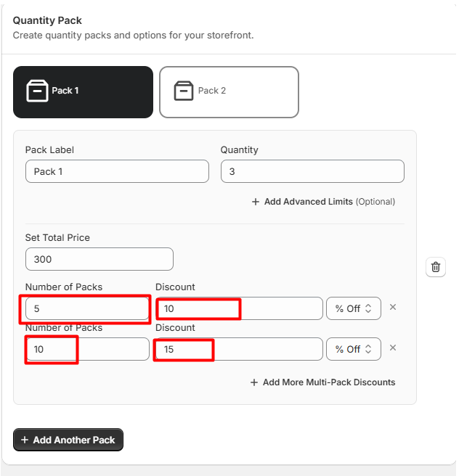Screen dimensions: 459x476
Task: Focus the Pack Label input field
Action: 117,171
